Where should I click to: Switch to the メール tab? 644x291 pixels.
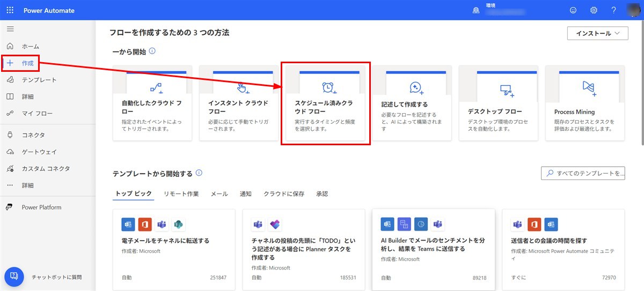(219, 193)
